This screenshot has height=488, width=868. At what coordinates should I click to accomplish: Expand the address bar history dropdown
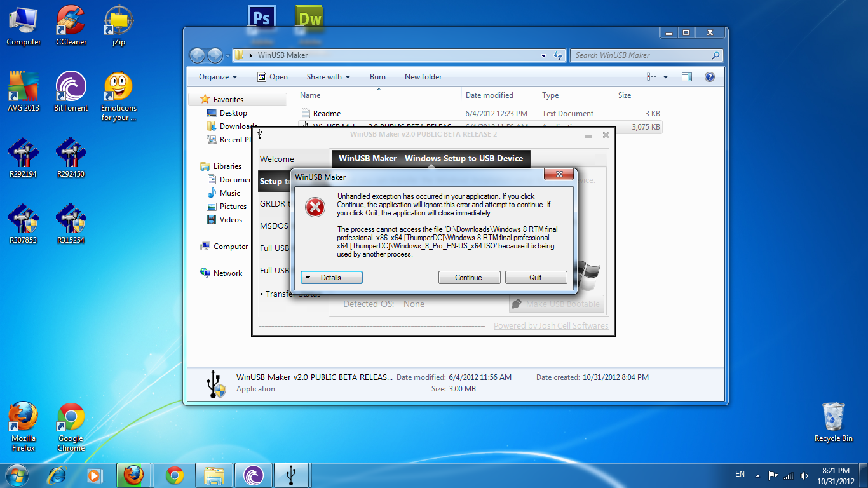544,55
